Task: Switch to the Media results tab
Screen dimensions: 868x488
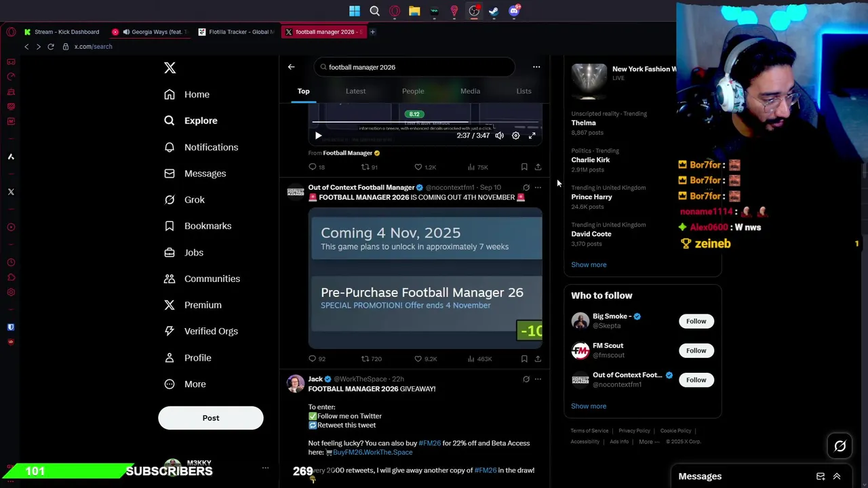Action: 470,91
